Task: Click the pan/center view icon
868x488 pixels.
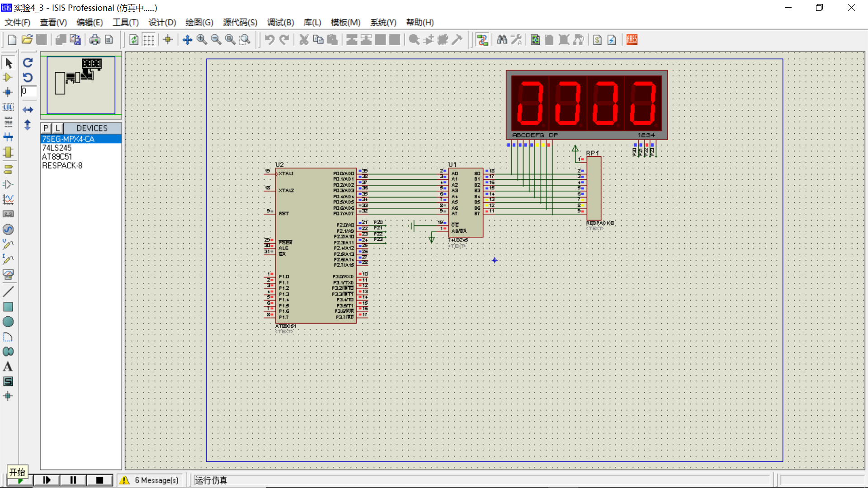Action: coord(187,40)
